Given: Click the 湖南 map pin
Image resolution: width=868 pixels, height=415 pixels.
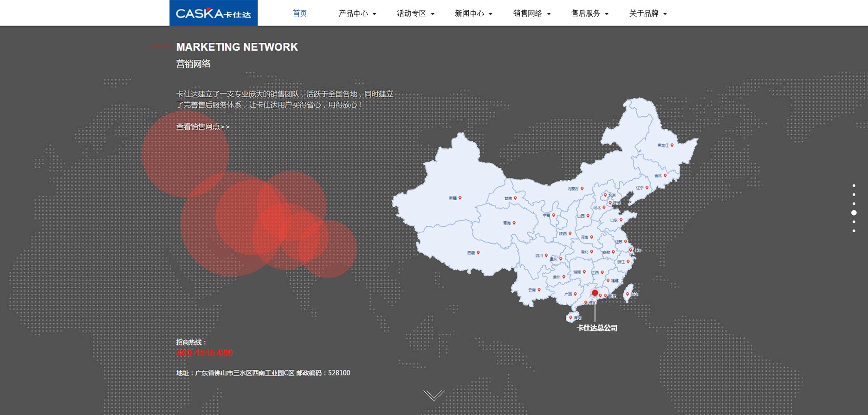Looking at the screenshot, I should click(x=584, y=272).
